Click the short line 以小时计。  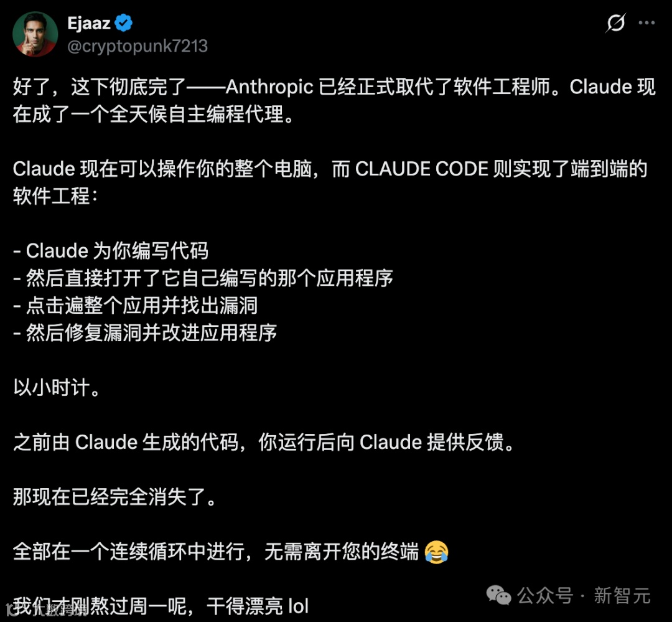(x=57, y=388)
